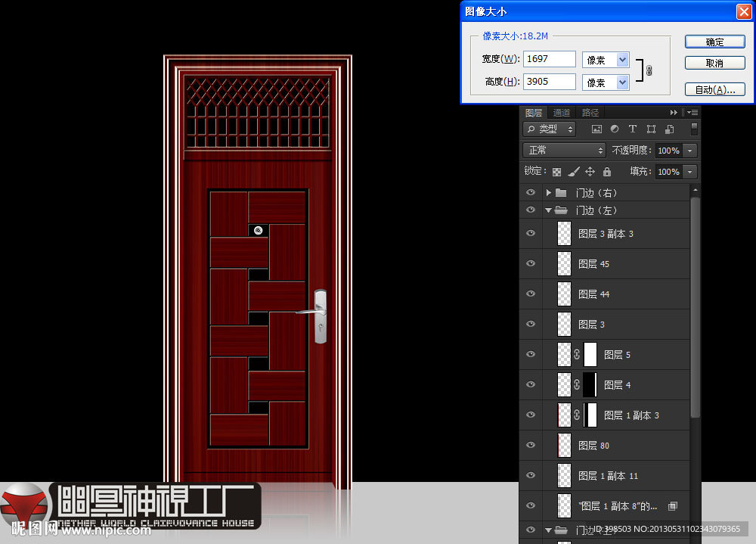Switch to the 通道 channels tab
Image resolution: width=756 pixels, height=544 pixels.
pyautogui.click(x=561, y=113)
